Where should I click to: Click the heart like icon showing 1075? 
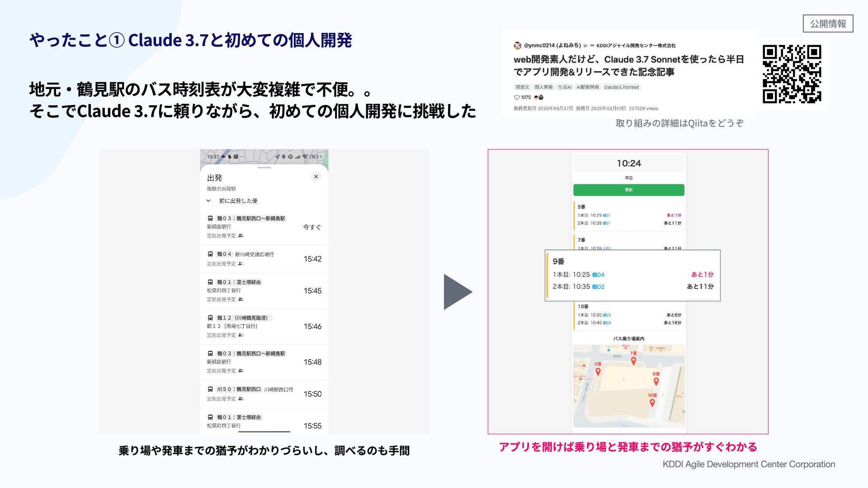517,97
